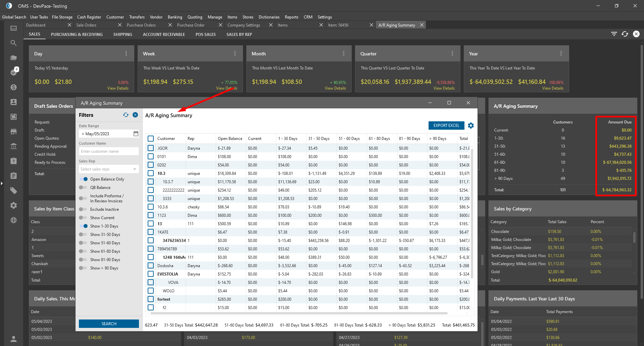Open the banking building icon in sidebar
This screenshot has height=346, width=644.
point(13,146)
